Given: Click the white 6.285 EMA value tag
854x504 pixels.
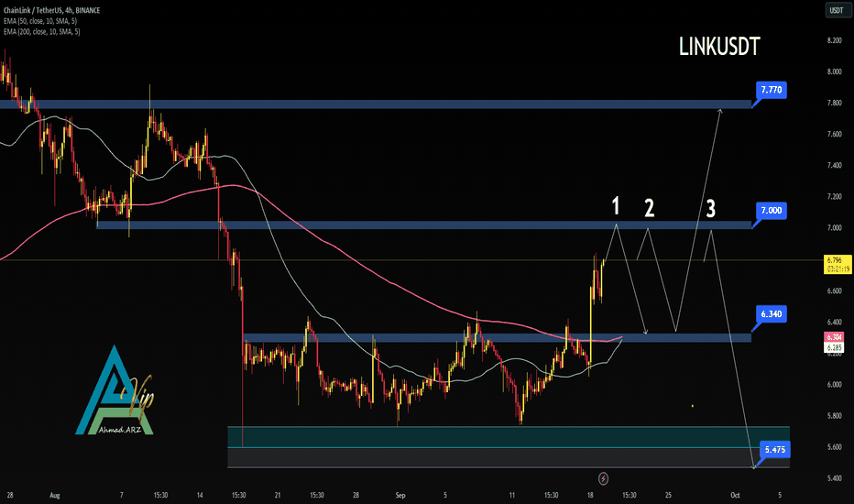Looking at the screenshot, I should [x=835, y=347].
